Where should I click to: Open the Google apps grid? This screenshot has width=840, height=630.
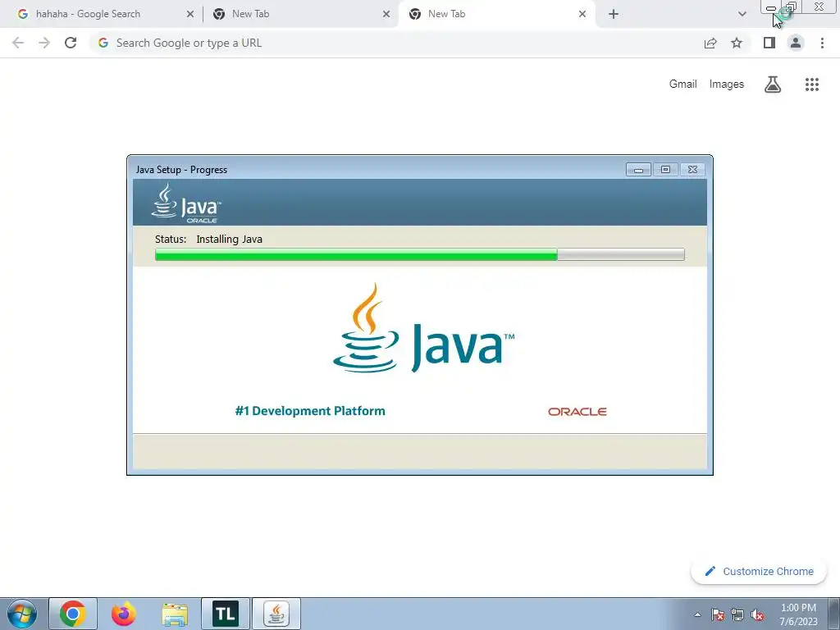click(x=812, y=84)
